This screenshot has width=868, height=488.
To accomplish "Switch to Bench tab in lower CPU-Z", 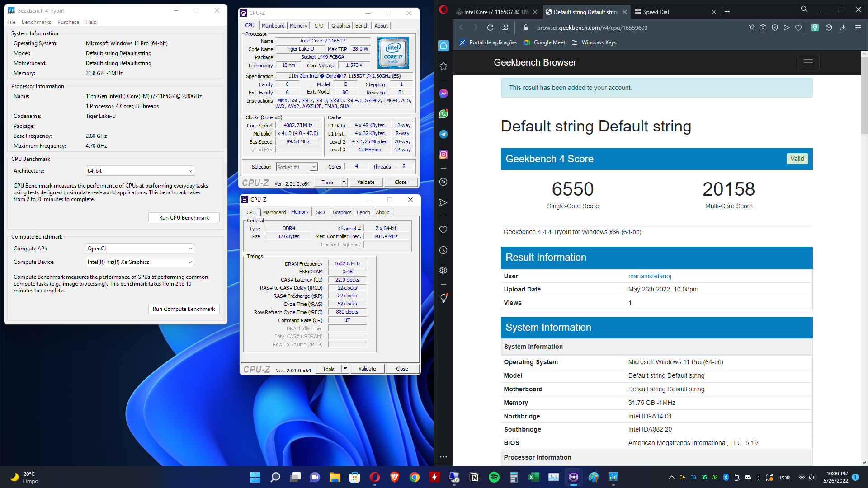I will [363, 212].
